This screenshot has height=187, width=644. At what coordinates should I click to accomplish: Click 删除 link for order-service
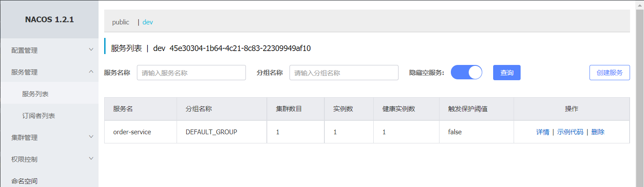[x=598, y=132]
